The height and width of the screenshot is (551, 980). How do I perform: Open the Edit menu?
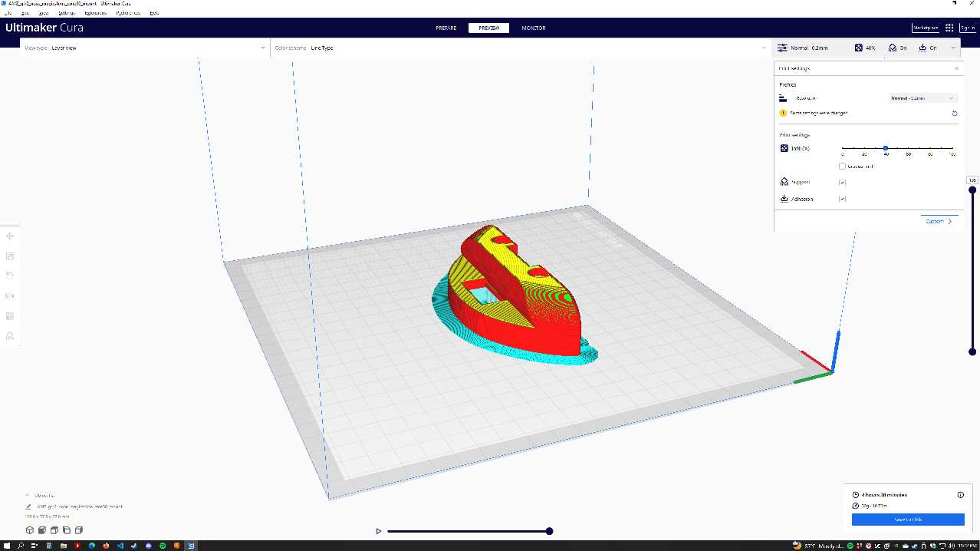[25, 13]
